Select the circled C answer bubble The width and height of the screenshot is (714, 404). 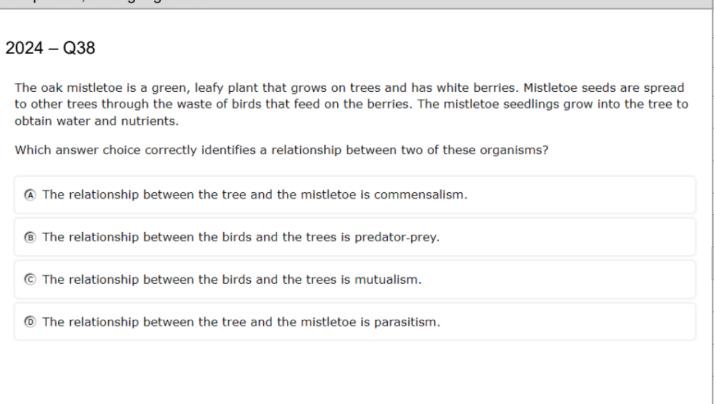(30, 279)
